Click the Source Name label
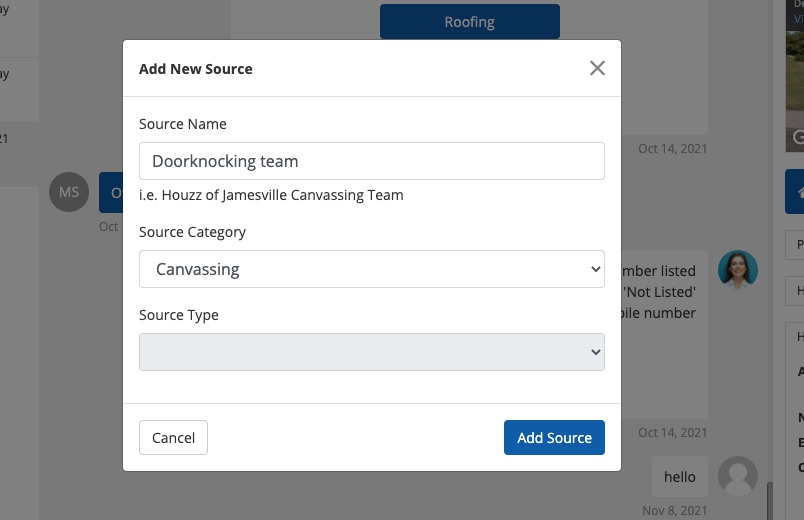 coord(183,124)
